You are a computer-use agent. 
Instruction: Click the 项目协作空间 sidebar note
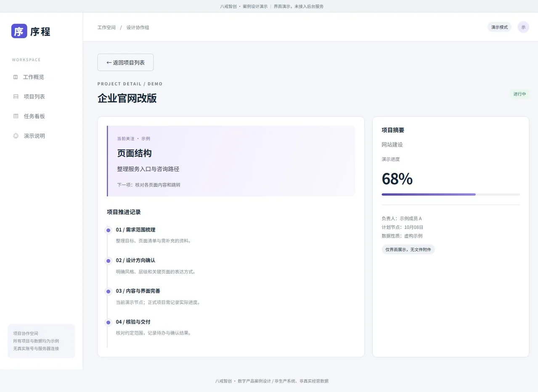[26, 333]
